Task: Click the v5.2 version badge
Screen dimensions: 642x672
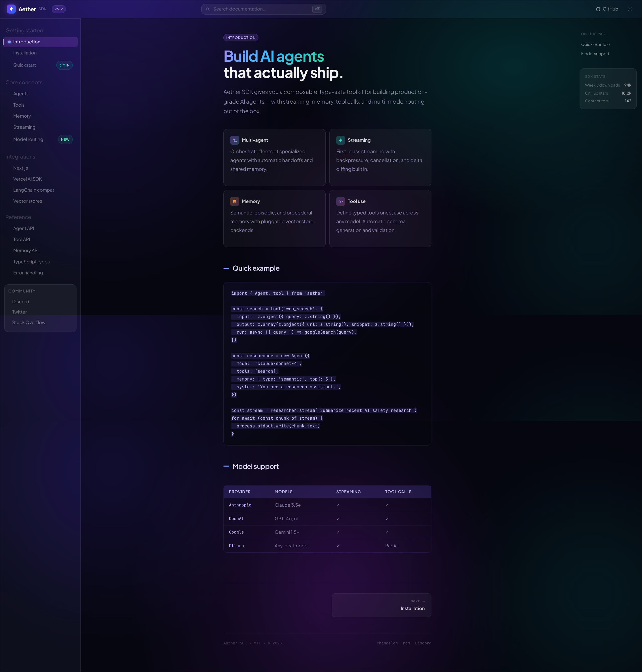Action: point(58,9)
